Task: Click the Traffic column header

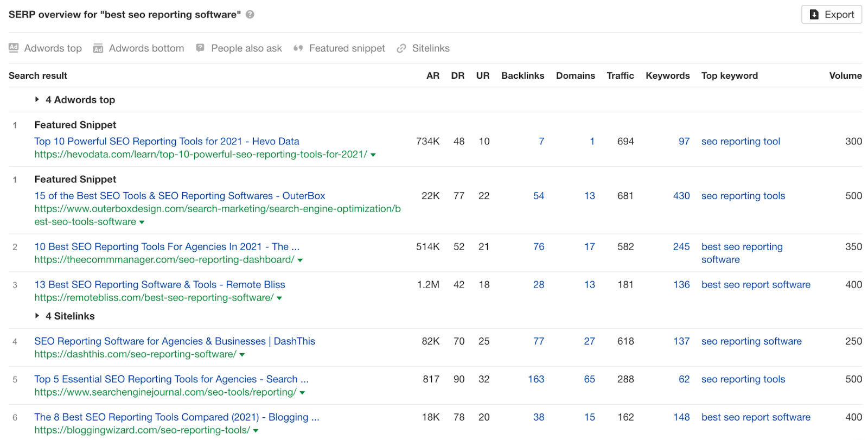Action: pos(621,76)
